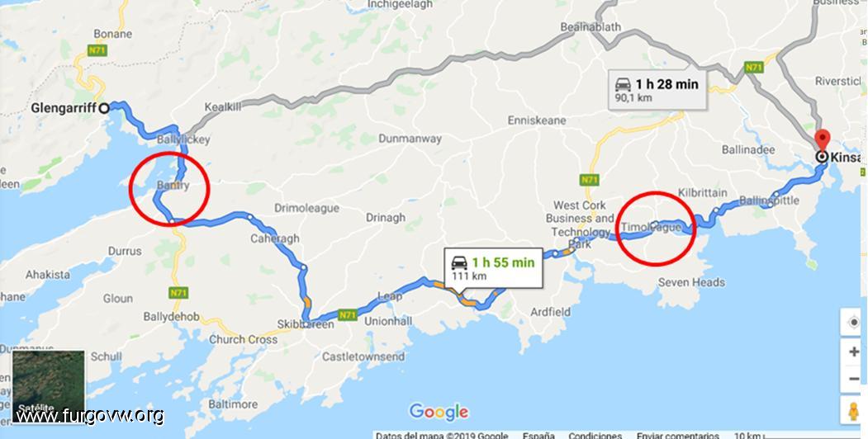
Task: Open the Enviar comentarios link
Action: pyautogui.click(x=678, y=435)
